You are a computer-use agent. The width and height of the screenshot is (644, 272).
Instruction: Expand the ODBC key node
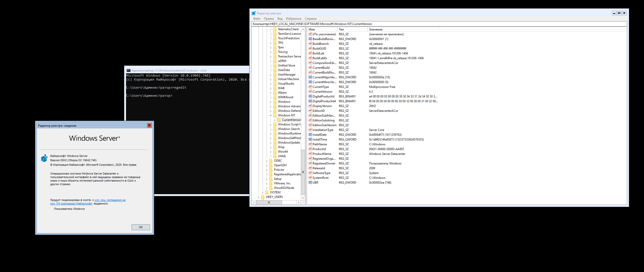(x=267, y=161)
